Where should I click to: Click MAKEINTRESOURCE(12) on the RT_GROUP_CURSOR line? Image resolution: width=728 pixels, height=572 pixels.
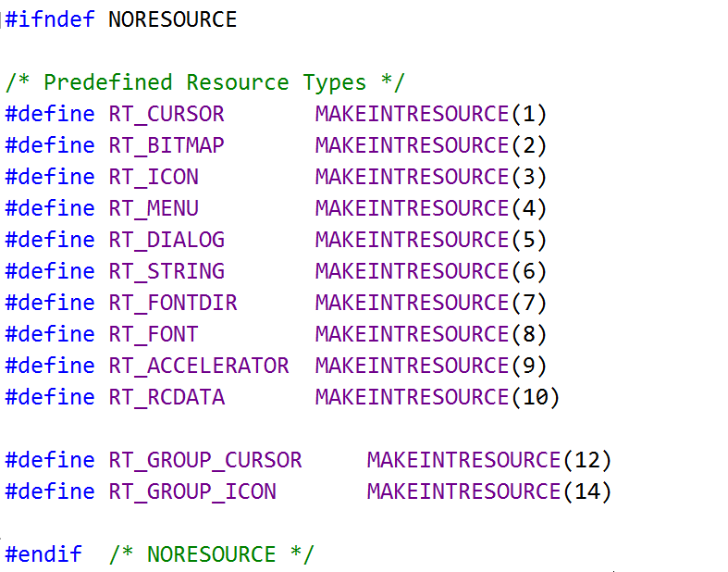pos(489,460)
